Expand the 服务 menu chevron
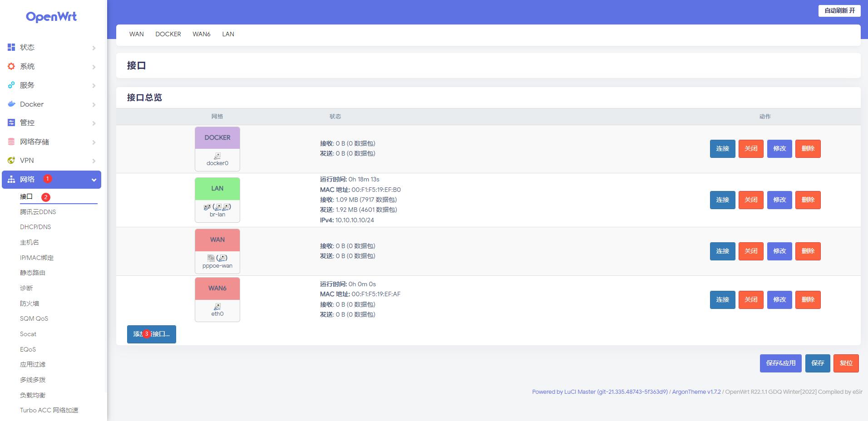 94,85
